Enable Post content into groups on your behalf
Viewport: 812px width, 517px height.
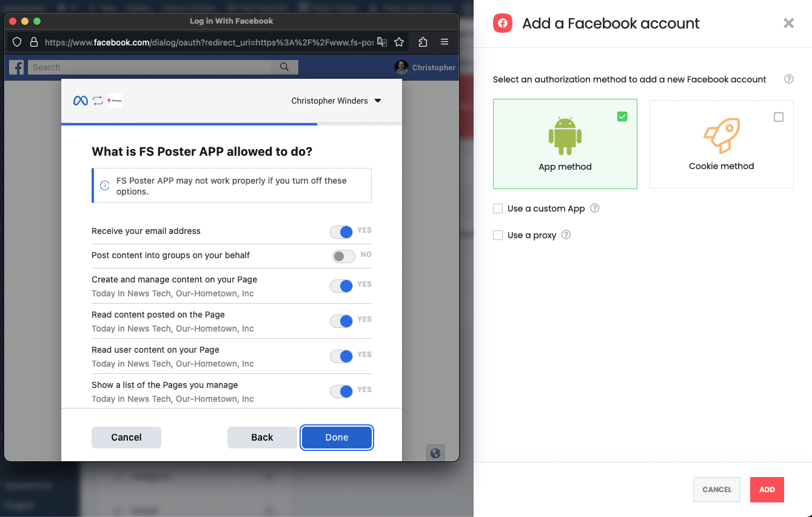pyautogui.click(x=343, y=256)
